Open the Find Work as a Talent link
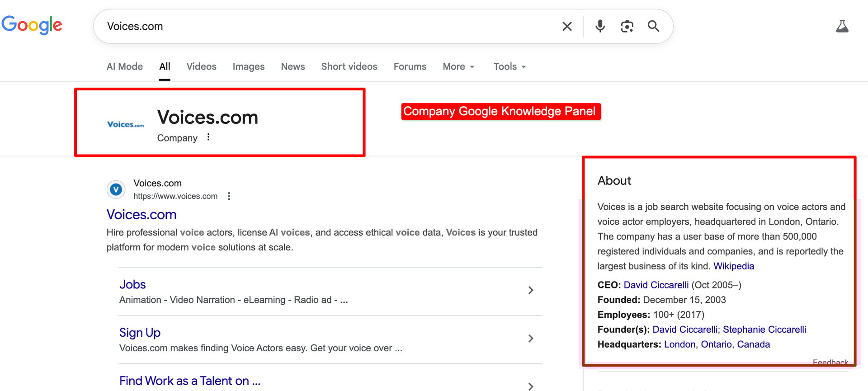The image size is (868, 391). [x=190, y=381]
